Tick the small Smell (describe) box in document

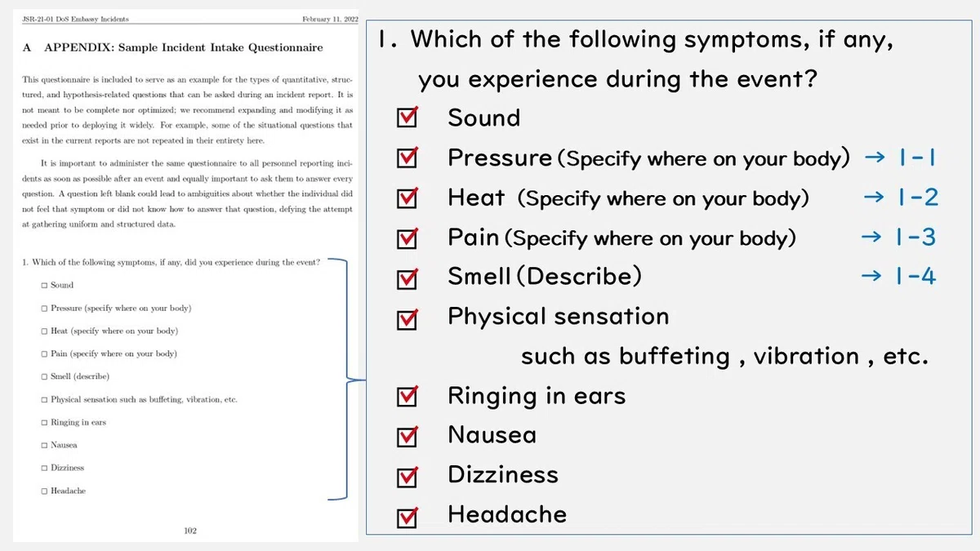(44, 377)
